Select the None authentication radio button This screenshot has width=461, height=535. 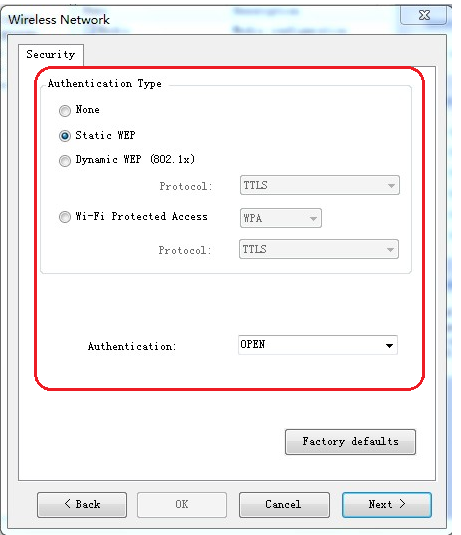tap(65, 111)
